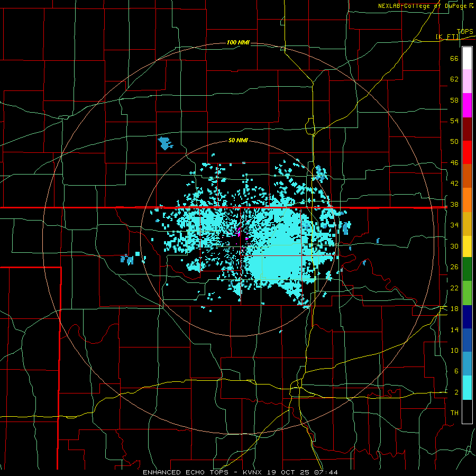Click the navy blue swatch at 14 K FT
This screenshot has height=476, width=476.
coord(467,317)
